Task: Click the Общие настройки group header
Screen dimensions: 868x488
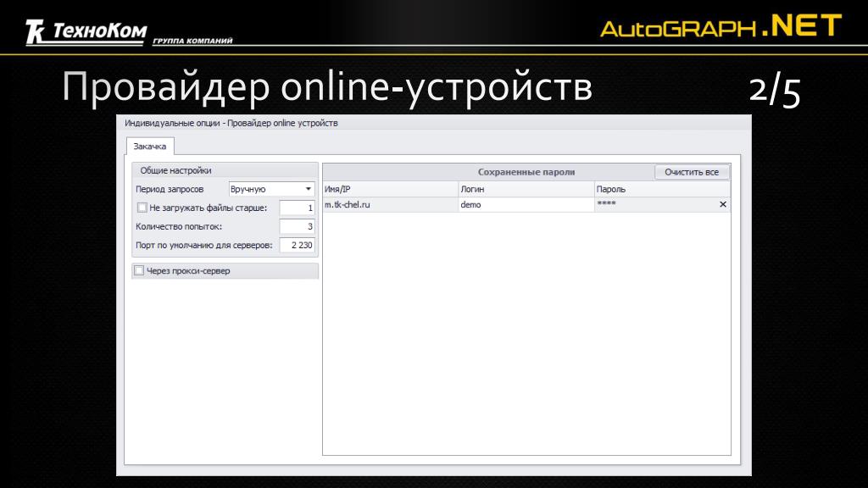Action: coord(225,170)
